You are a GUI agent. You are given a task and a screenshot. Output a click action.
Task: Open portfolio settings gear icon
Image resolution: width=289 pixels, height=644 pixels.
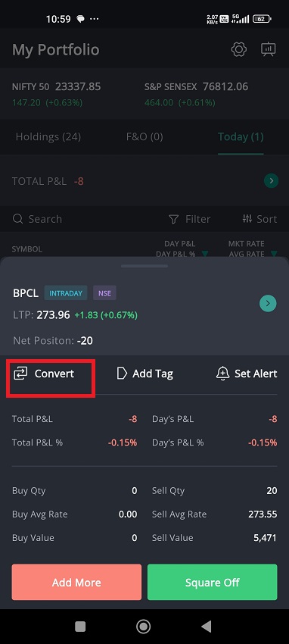pyautogui.click(x=238, y=49)
